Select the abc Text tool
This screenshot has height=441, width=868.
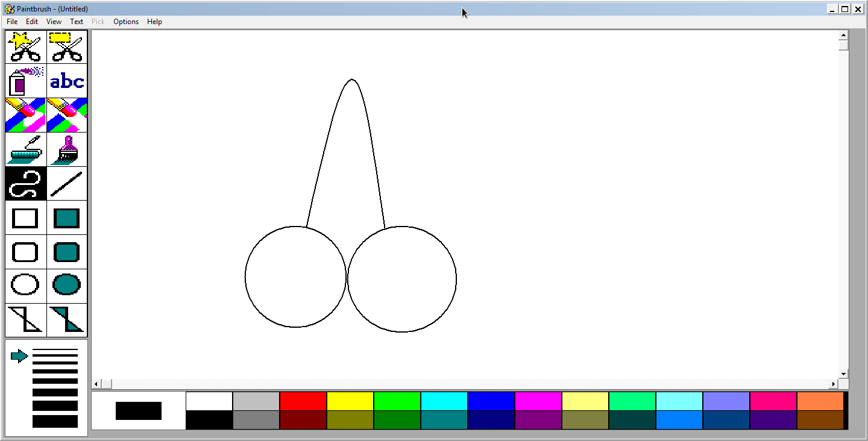[67, 81]
